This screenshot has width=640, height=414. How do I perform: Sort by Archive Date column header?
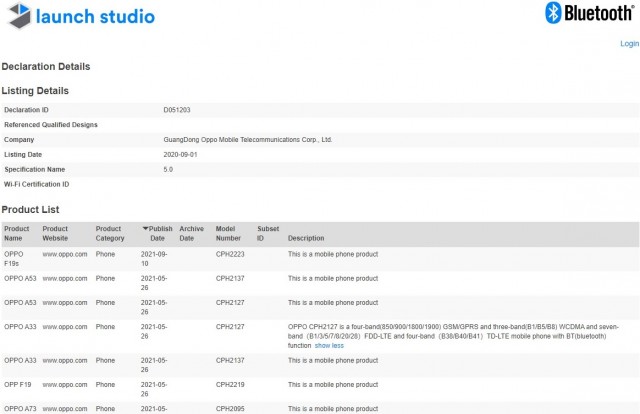pyautogui.click(x=191, y=234)
